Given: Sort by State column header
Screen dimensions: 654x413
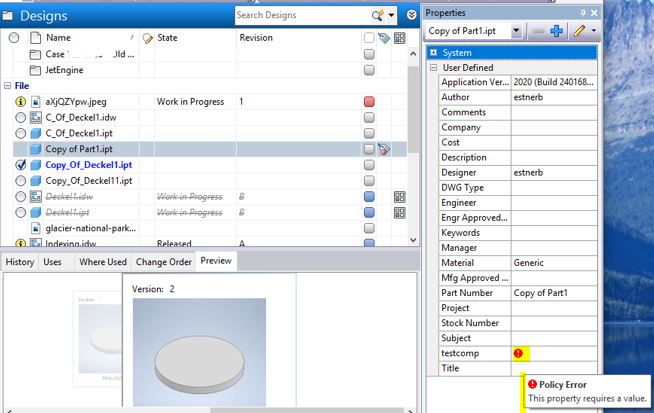Looking at the screenshot, I should click(167, 38).
